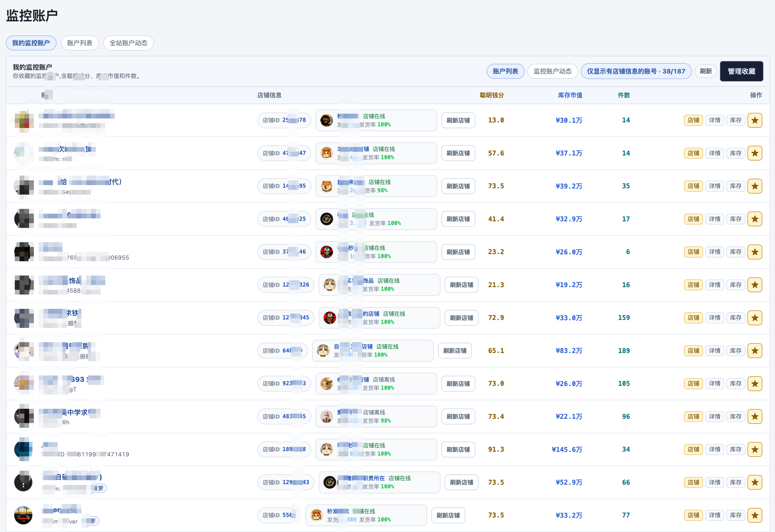Image resolution: width=775 pixels, height=532 pixels.
Task: Sort by 件数 column header
Action: click(x=624, y=95)
